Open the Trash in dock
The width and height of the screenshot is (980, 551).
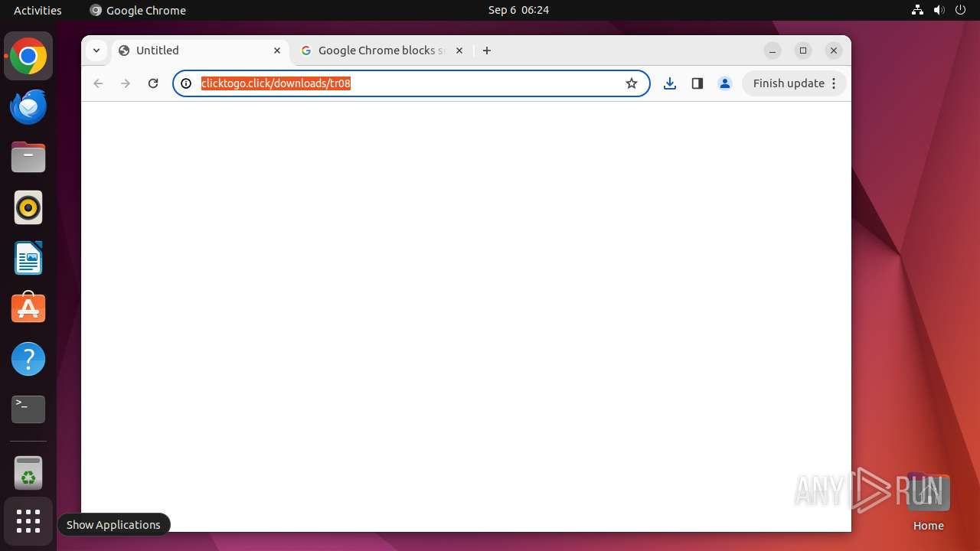tap(28, 472)
